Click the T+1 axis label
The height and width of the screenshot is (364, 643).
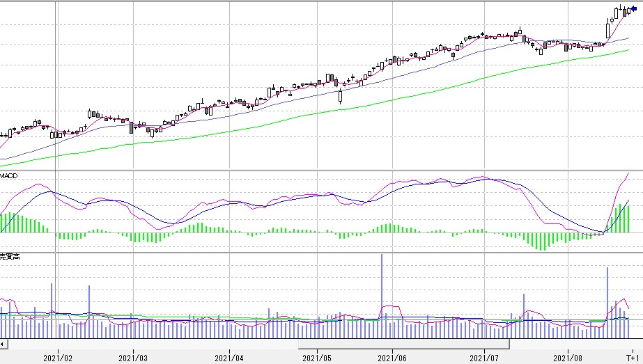pyautogui.click(x=633, y=358)
